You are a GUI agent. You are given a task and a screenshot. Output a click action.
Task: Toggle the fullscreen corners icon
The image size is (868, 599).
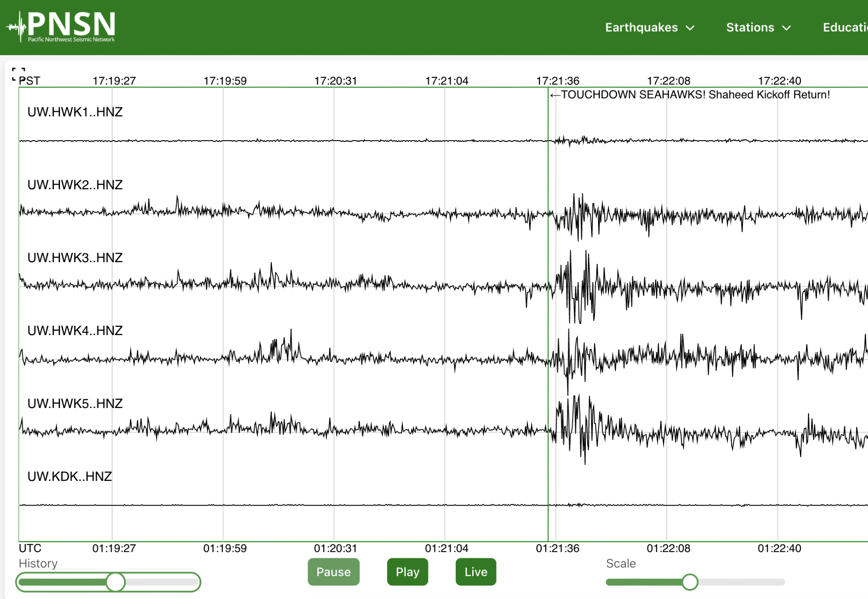pos(18,74)
